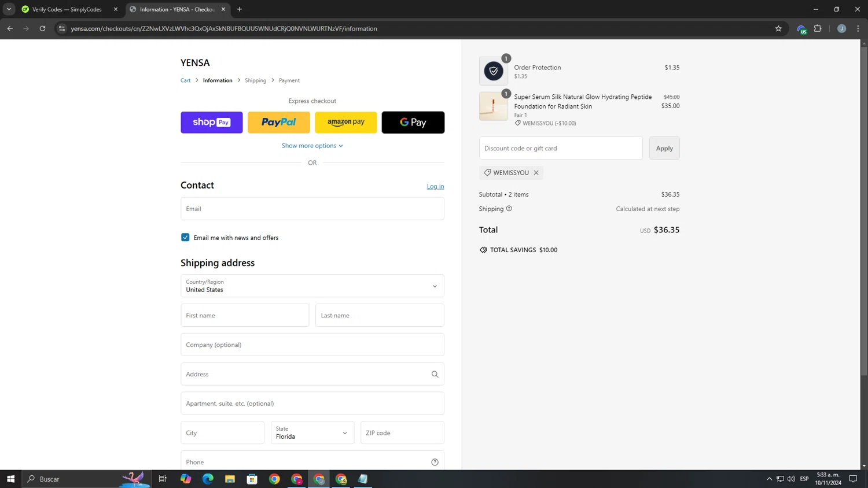Click the VPN extension icon labeled US
868x488 pixels.
(801, 29)
